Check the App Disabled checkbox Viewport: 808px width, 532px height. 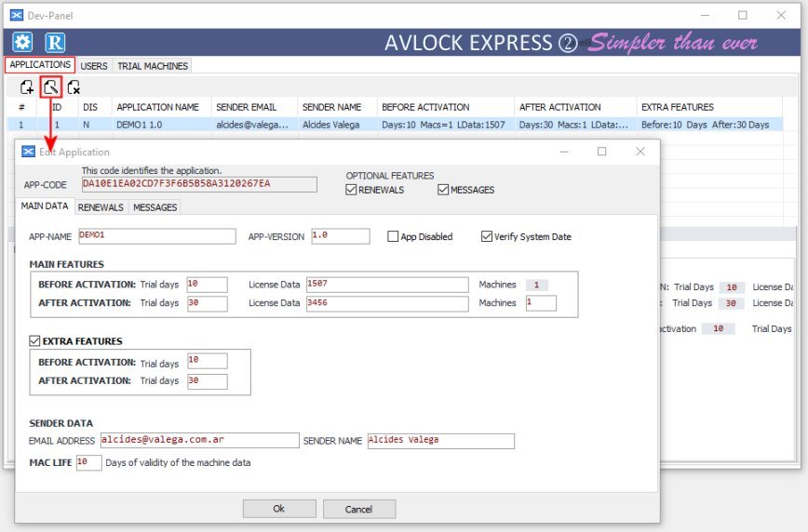click(x=393, y=236)
